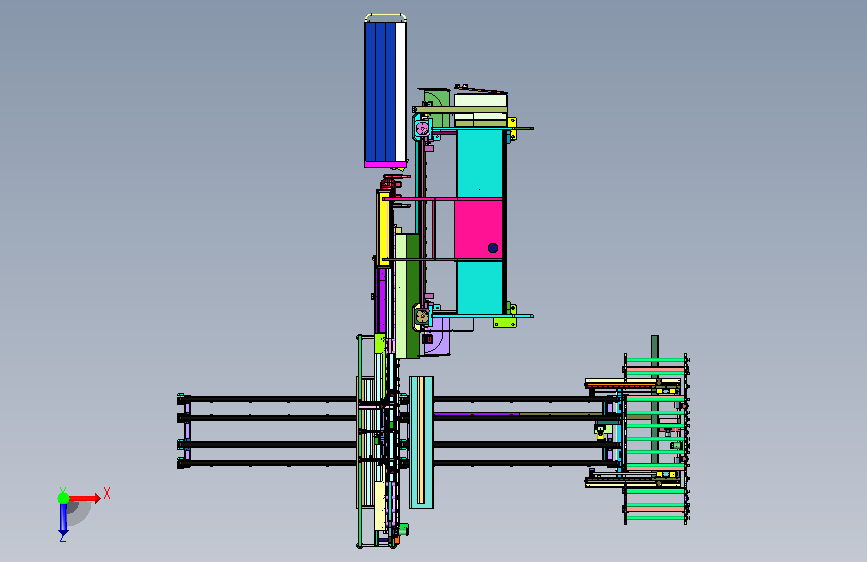Image resolution: width=867 pixels, height=562 pixels.
Task: Click the dark blue circle on the magenta panel
Action: [x=493, y=248]
